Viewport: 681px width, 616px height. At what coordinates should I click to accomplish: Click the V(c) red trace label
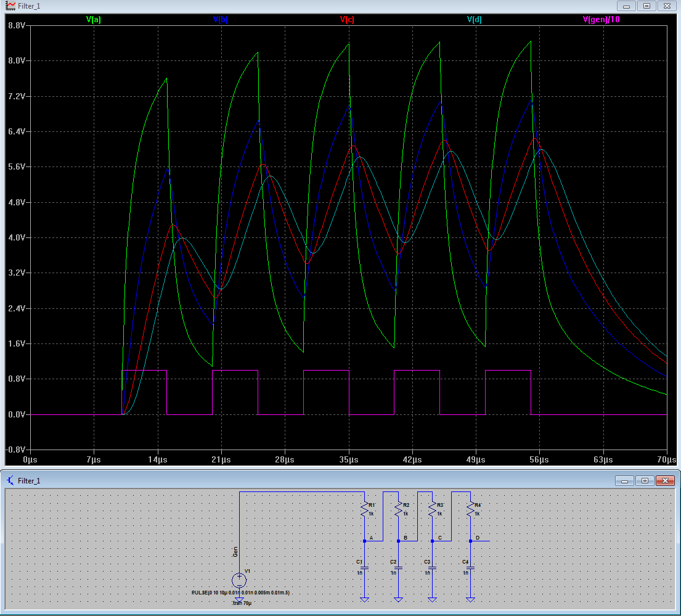click(347, 19)
